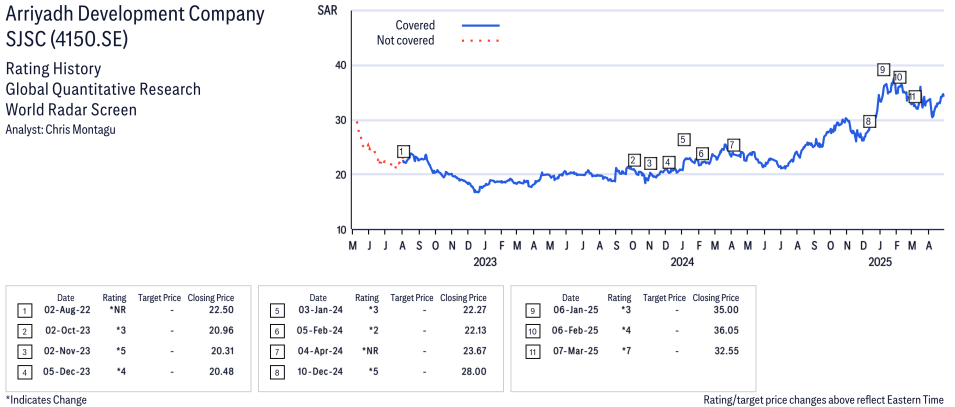Click the 'Covered' legend label

click(415, 26)
